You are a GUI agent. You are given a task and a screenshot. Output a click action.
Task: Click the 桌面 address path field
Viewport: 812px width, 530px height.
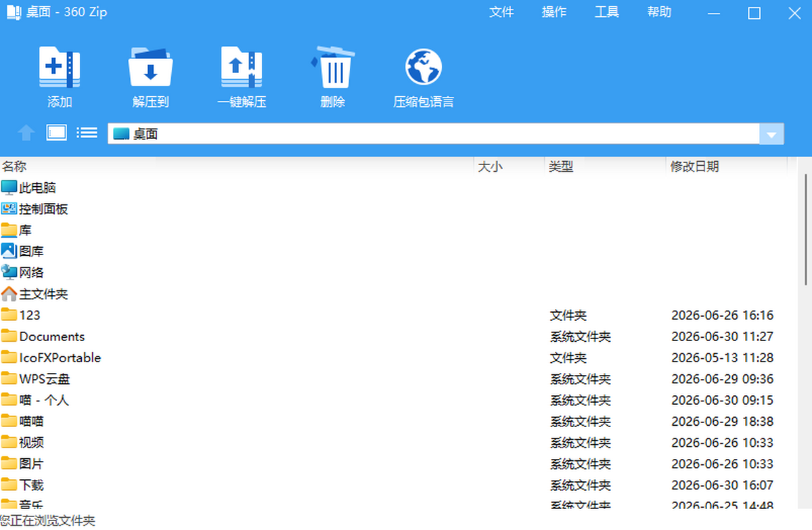click(x=434, y=134)
